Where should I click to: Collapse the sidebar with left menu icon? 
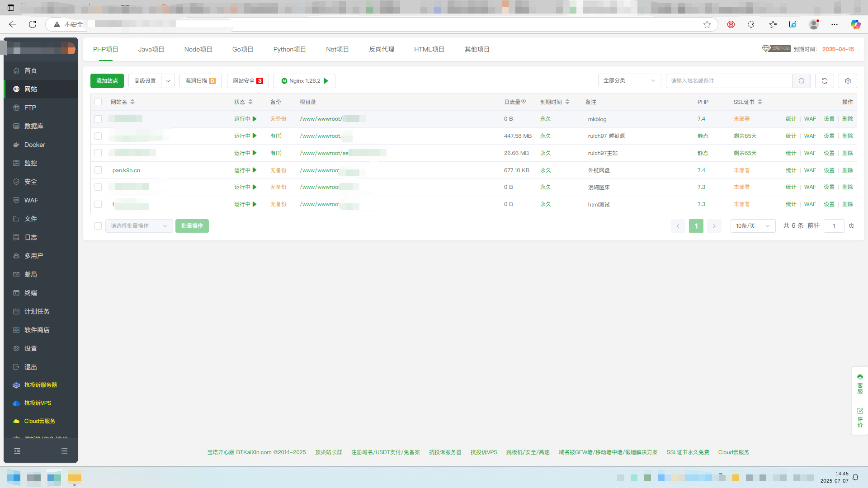pyautogui.click(x=17, y=451)
